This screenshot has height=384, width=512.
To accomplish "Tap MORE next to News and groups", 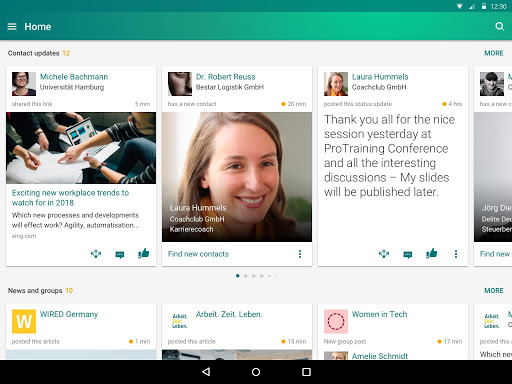I will [x=494, y=290].
